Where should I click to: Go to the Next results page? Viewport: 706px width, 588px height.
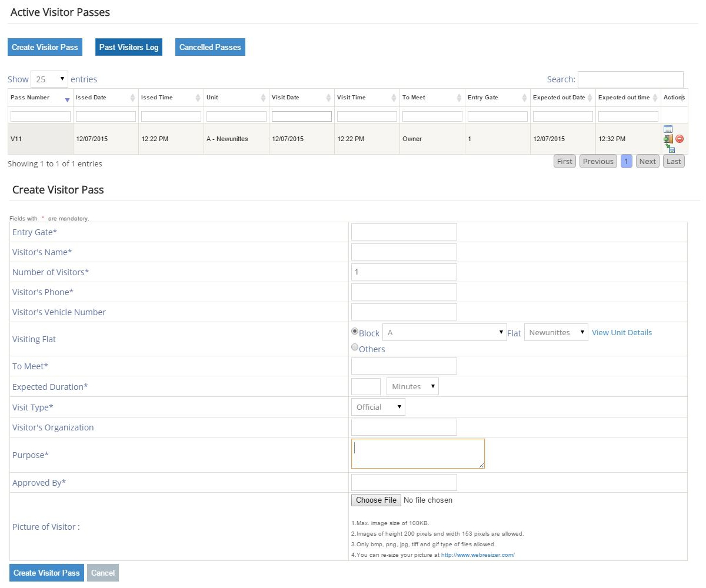coord(647,161)
